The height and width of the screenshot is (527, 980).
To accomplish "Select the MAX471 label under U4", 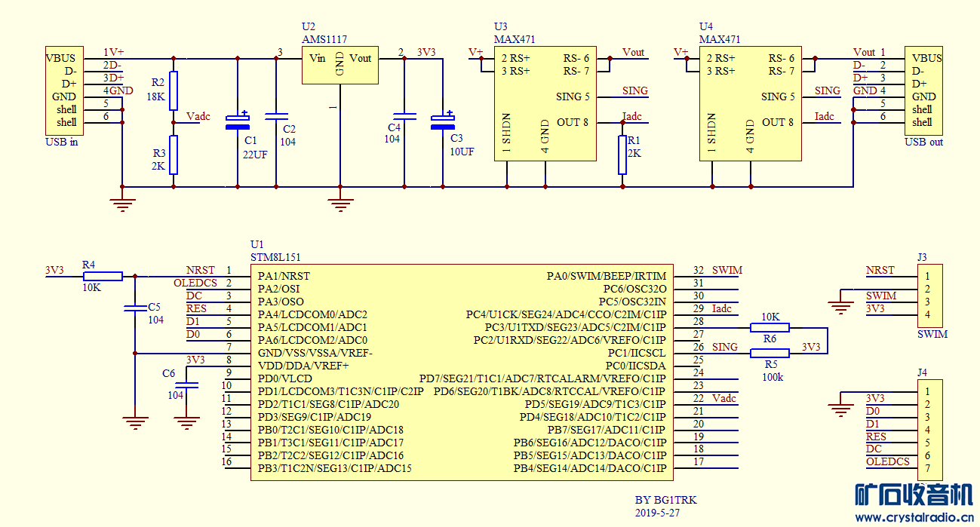I will pos(720,39).
